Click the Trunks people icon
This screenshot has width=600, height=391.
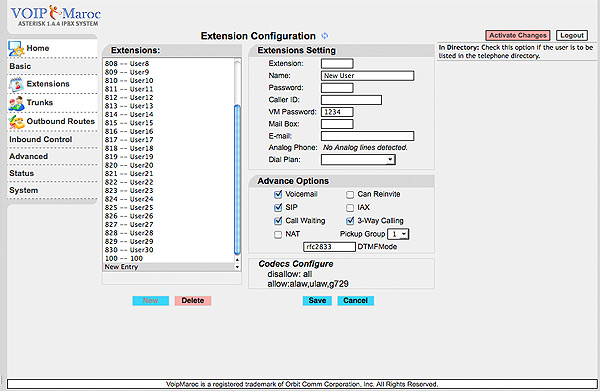coord(16,104)
